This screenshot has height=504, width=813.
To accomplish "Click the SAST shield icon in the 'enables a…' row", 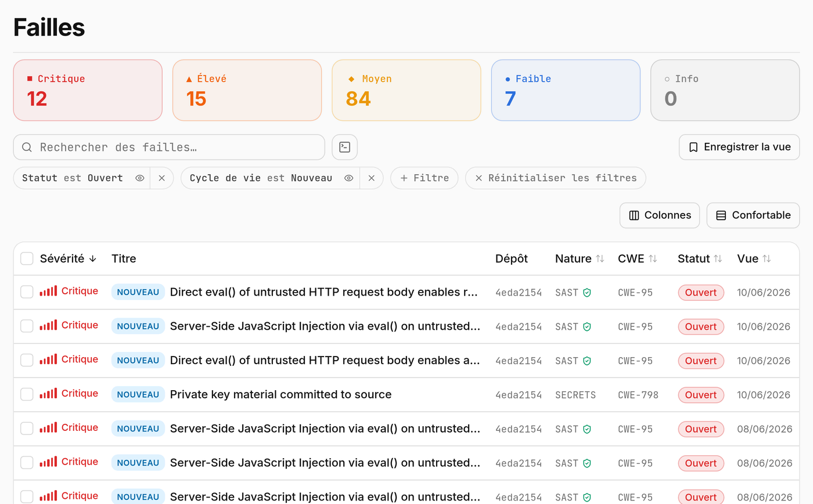I will coord(587,361).
